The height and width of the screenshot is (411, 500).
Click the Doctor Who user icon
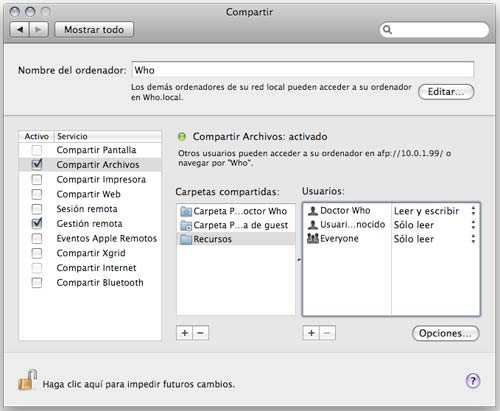click(x=313, y=211)
